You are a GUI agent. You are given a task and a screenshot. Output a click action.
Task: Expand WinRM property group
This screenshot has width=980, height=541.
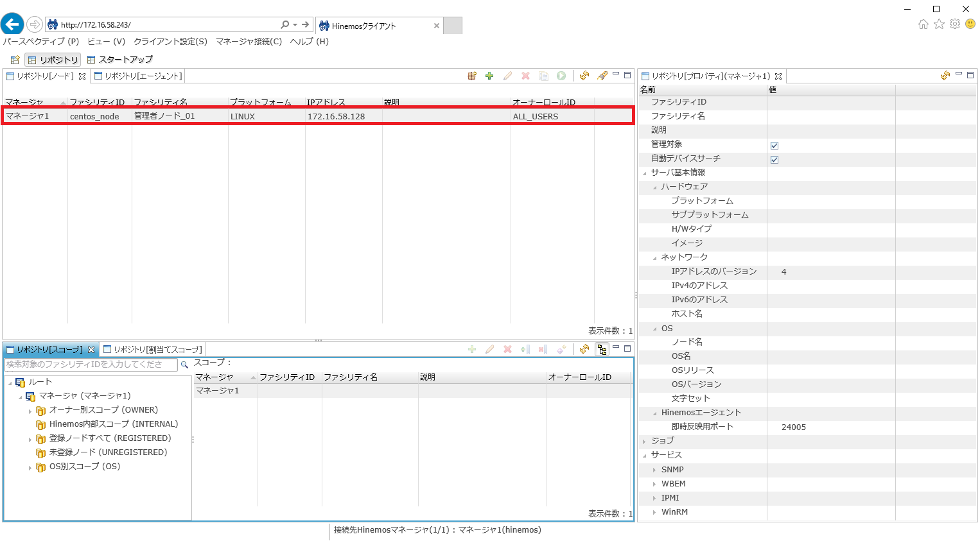pyautogui.click(x=655, y=512)
